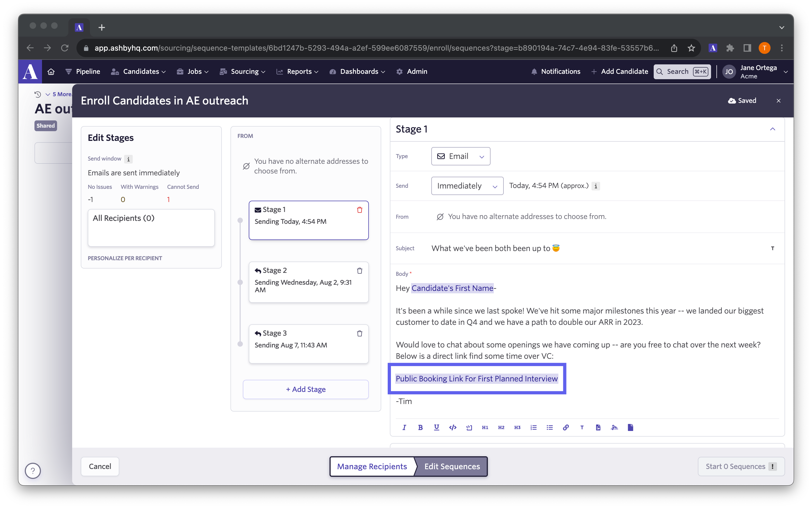Image resolution: width=812 pixels, height=508 pixels.
Task: Click Manage Recipients tab
Action: 372,466
